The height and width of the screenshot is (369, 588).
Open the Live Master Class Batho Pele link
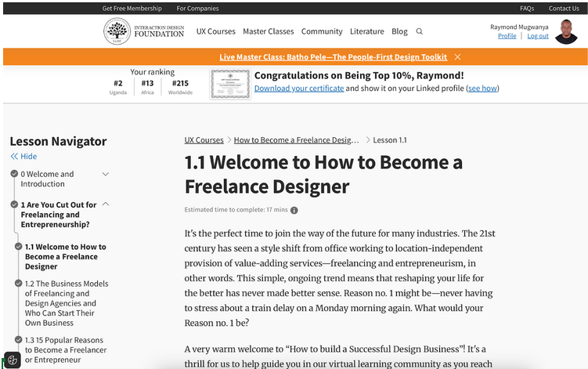[x=333, y=57]
